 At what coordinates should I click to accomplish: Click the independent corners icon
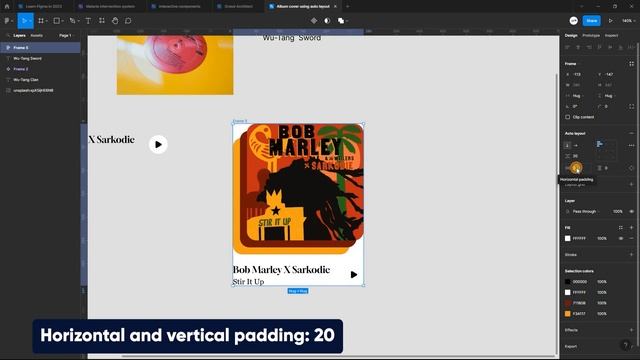pos(631,106)
